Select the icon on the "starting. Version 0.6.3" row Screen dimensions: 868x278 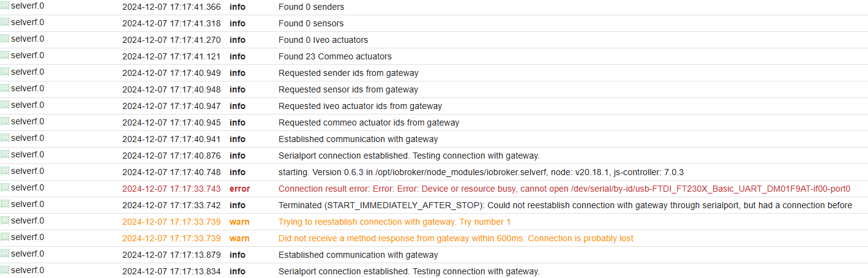point(5,171)
